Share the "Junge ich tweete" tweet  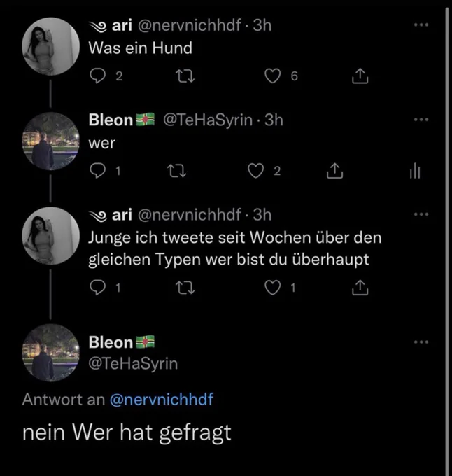[x=360, y=288]
